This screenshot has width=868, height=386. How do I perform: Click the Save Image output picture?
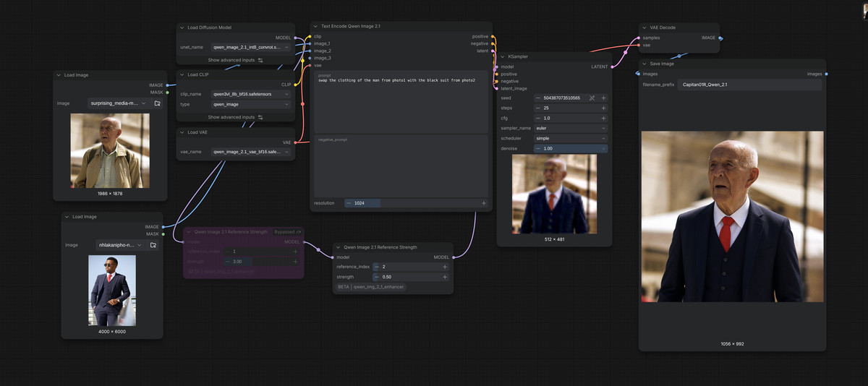732,216
